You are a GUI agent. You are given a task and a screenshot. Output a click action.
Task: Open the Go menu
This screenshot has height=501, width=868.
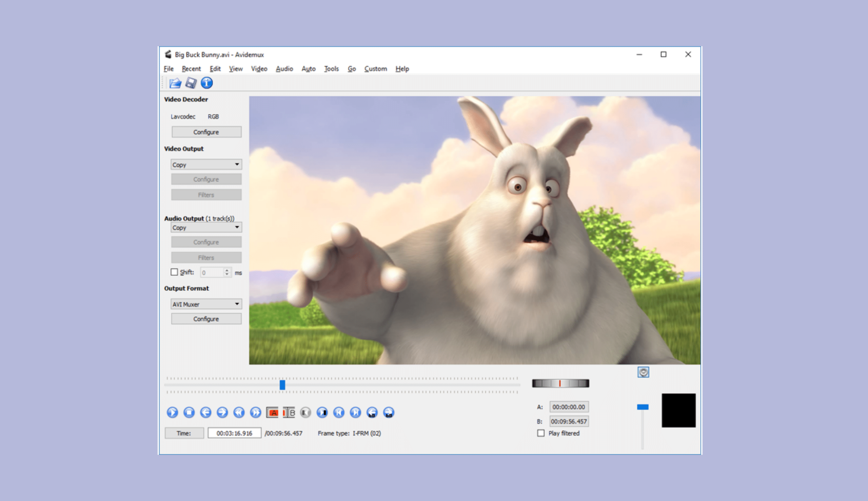point(351,68)
